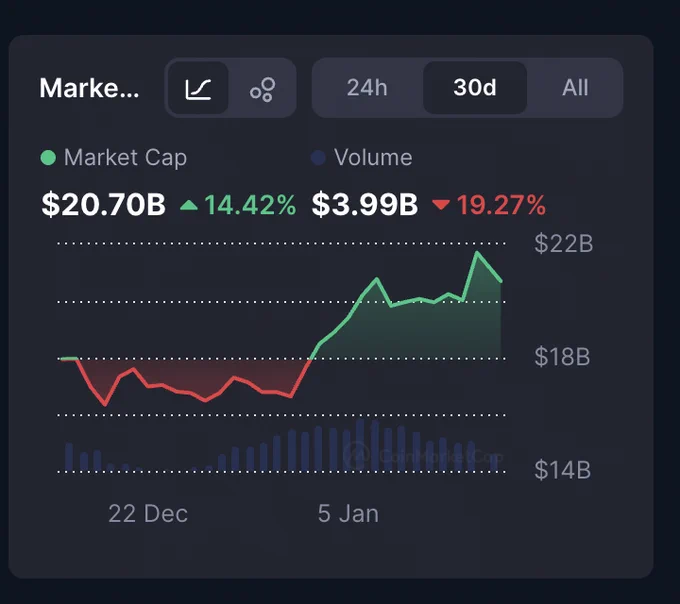Select the 30d time range tab
Screen dimensions: 680x604
(x=475, y=88)
